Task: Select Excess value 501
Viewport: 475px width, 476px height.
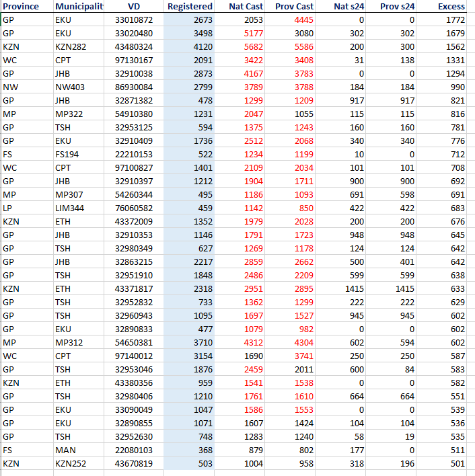Action: (458, 463)
